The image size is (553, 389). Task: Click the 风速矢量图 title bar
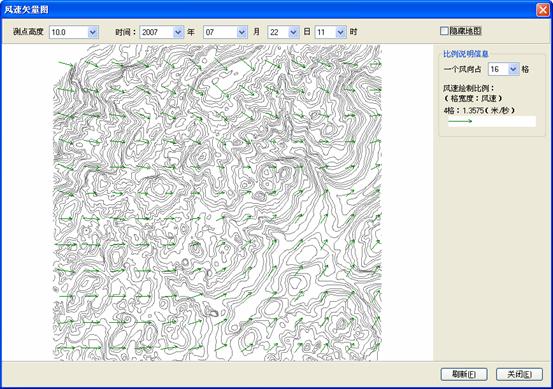(x=268, y=10)
